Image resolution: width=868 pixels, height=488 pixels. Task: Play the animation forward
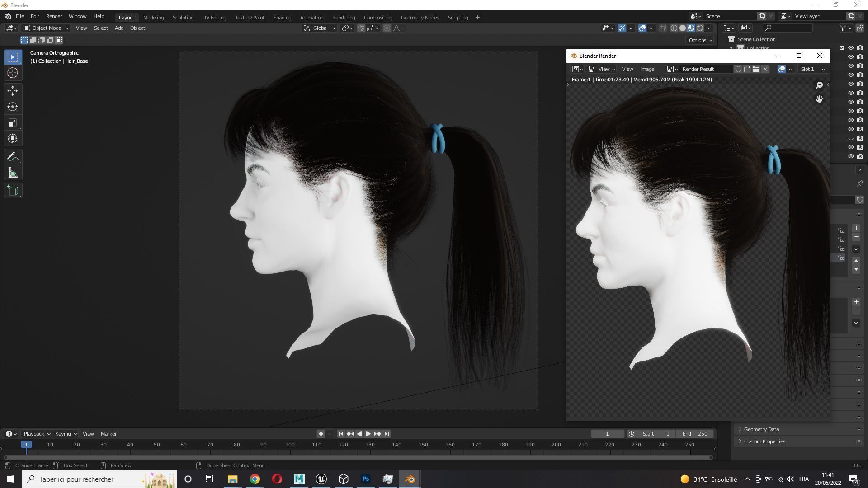pos(368,434)
